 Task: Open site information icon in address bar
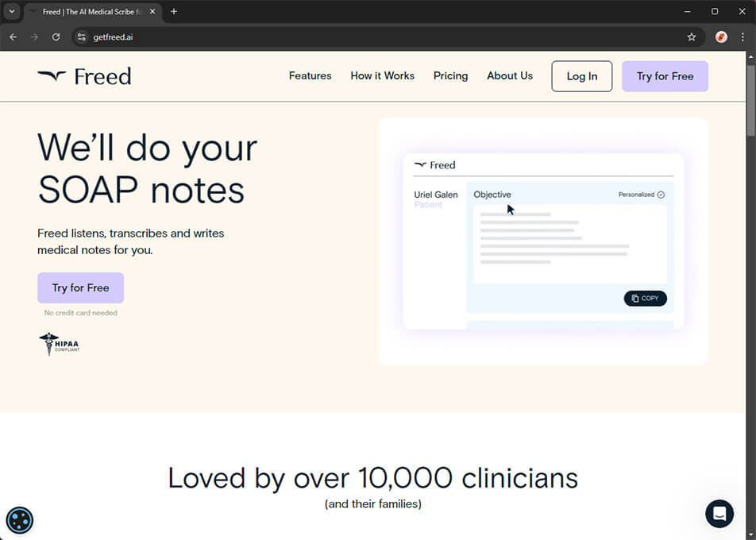coord(82,37)
